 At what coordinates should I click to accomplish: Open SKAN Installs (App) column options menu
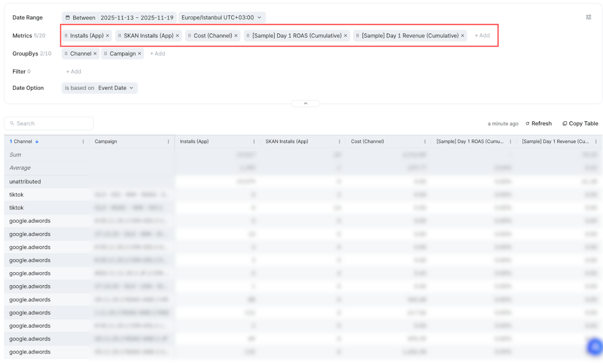(x=340, y=142)
